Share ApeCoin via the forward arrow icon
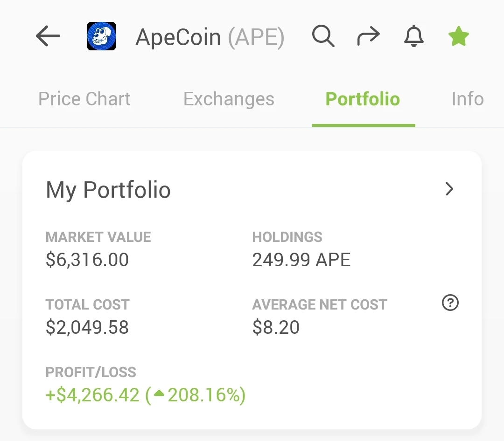The width and height of the screenshot is (504, 441). [368, 36]
